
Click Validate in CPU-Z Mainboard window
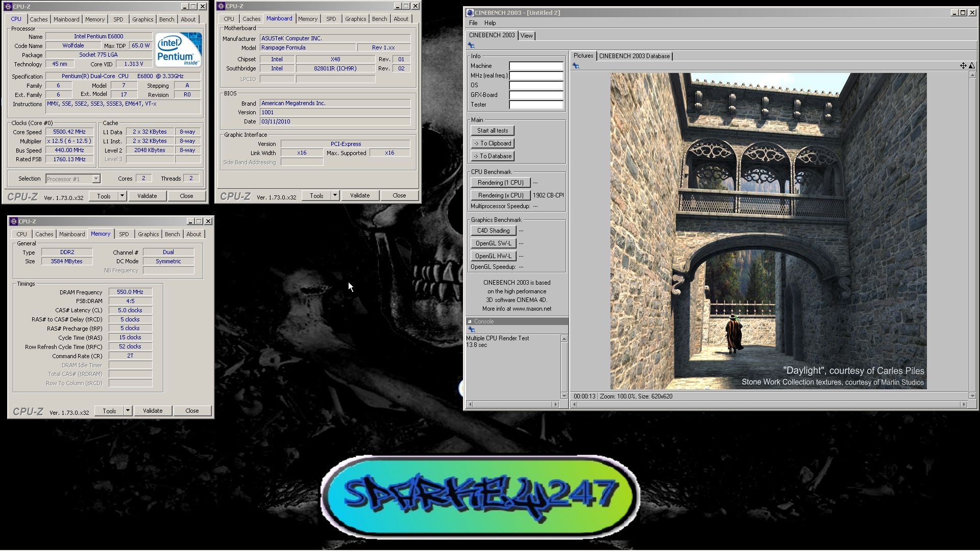[x=360, y=195]
